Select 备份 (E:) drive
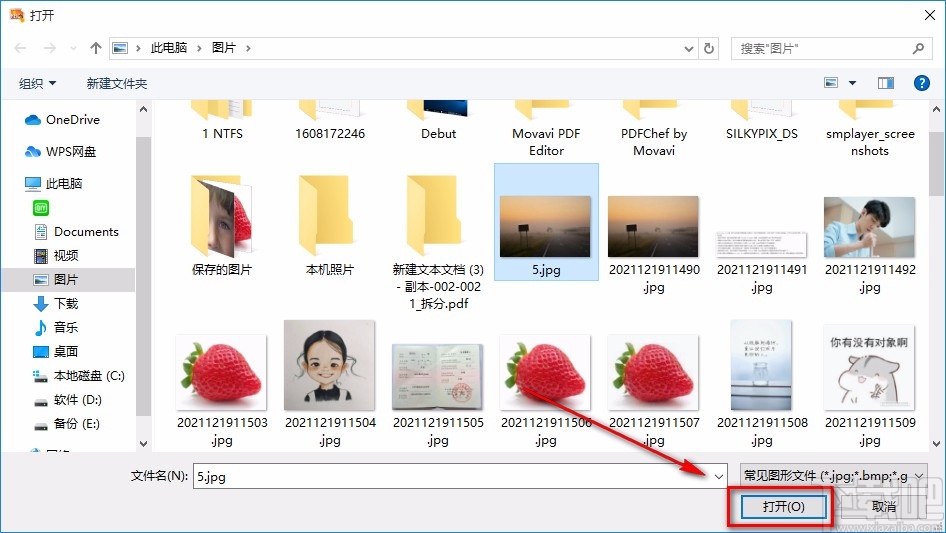This screenshot has height=533, width=946. [66, 424]
